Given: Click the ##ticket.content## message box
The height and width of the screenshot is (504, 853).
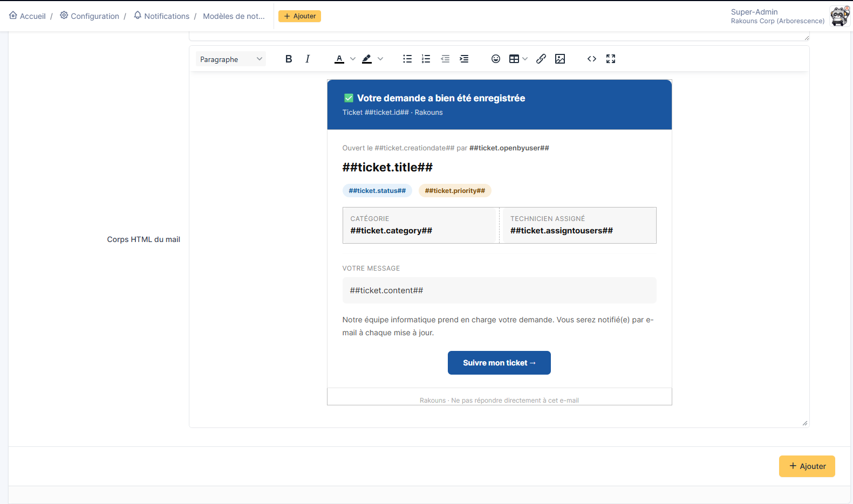Looking at the screenshot, I should click(x=499, y=291).
